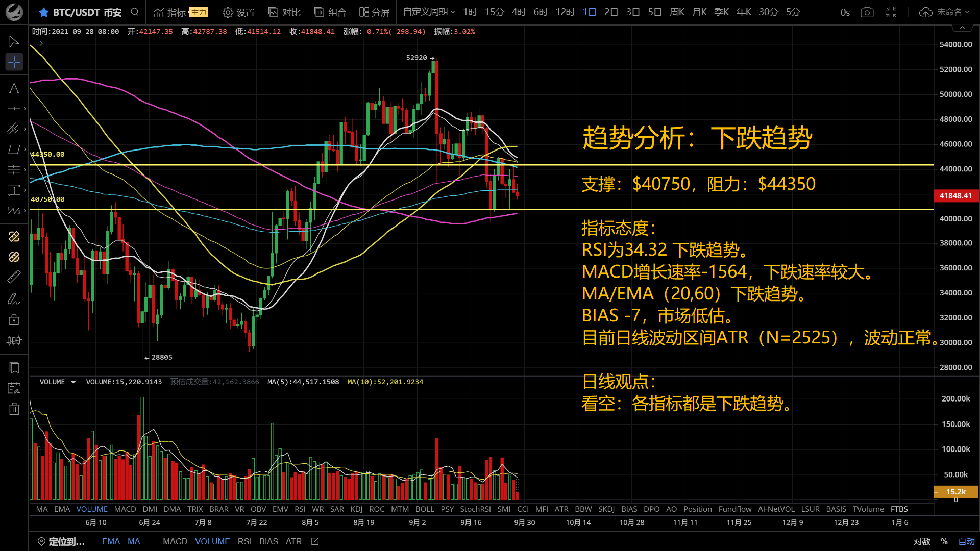980x551 pixels.
Task: Toggle the 对数 log scale option
Action: [x=922, y=541]
